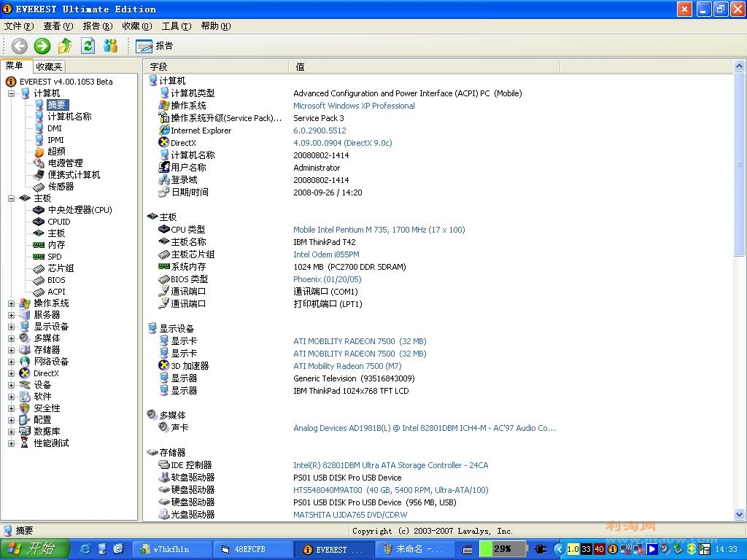
Task: Click the chip icon beside 传感器
Action: pos(39,187)
